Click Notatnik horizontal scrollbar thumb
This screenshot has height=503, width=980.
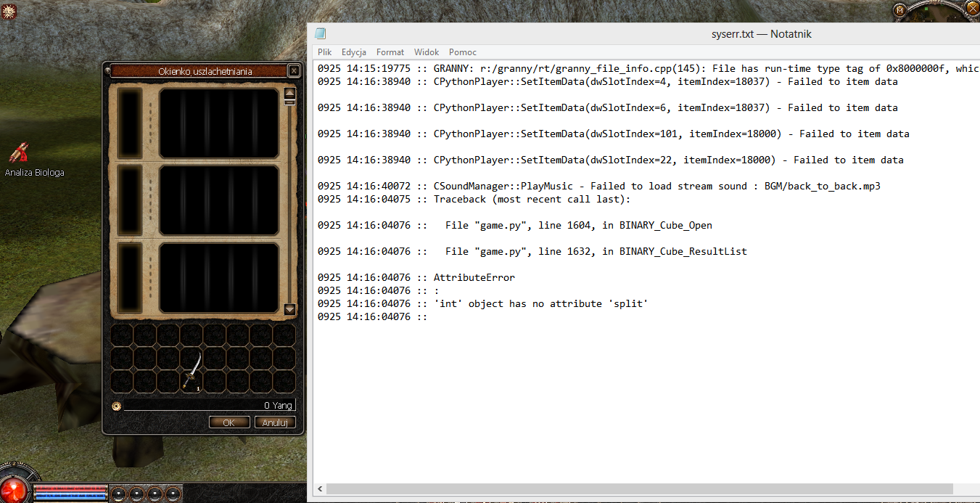[639, 489]
